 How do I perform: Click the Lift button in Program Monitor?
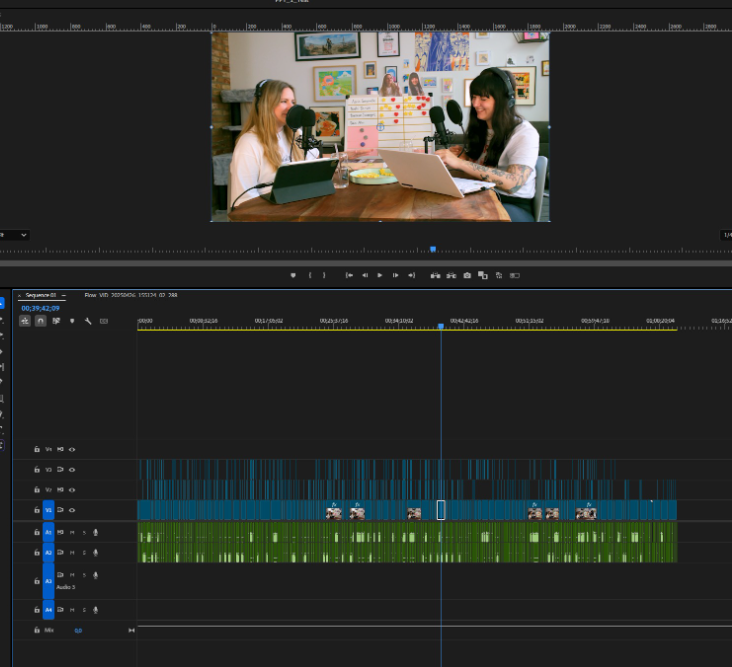pyautogui.click(x=436, y=275)
